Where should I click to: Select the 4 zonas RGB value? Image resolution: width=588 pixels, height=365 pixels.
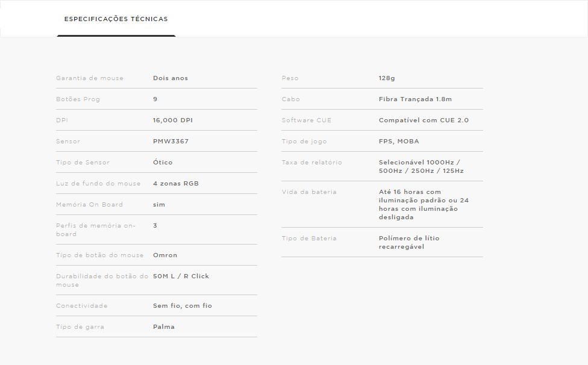point(176,183)
